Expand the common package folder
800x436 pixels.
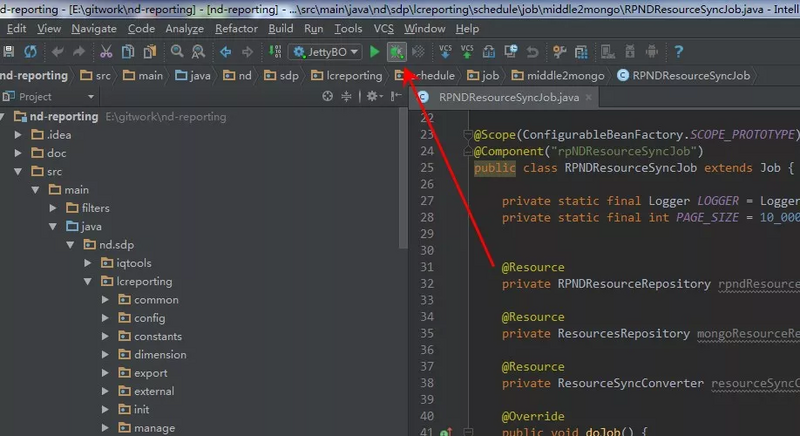point(105,300)
